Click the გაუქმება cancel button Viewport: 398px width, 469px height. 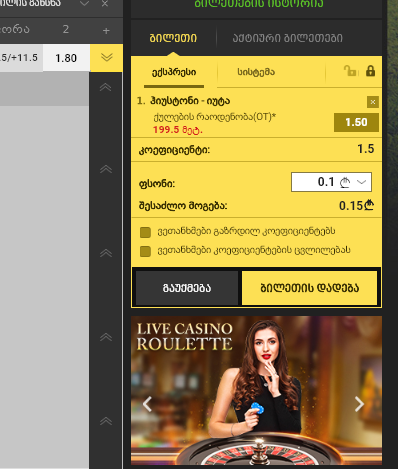click(x=187, y=288)
